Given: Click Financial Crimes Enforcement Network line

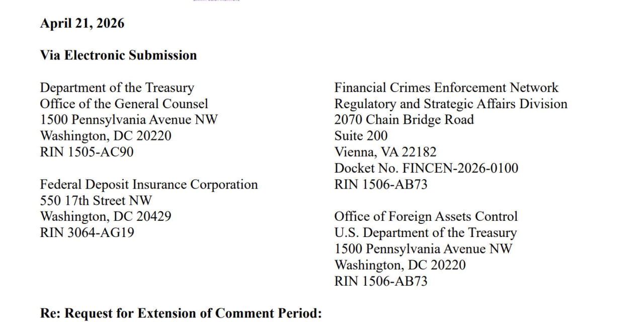Looking at the screenshot, I should click(446, 88).
